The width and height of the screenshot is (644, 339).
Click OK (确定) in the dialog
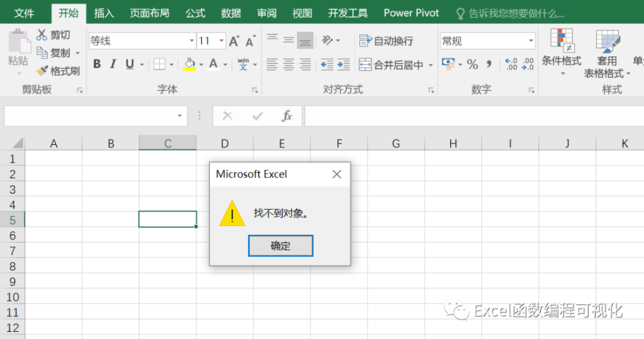(x=281, y=246)
